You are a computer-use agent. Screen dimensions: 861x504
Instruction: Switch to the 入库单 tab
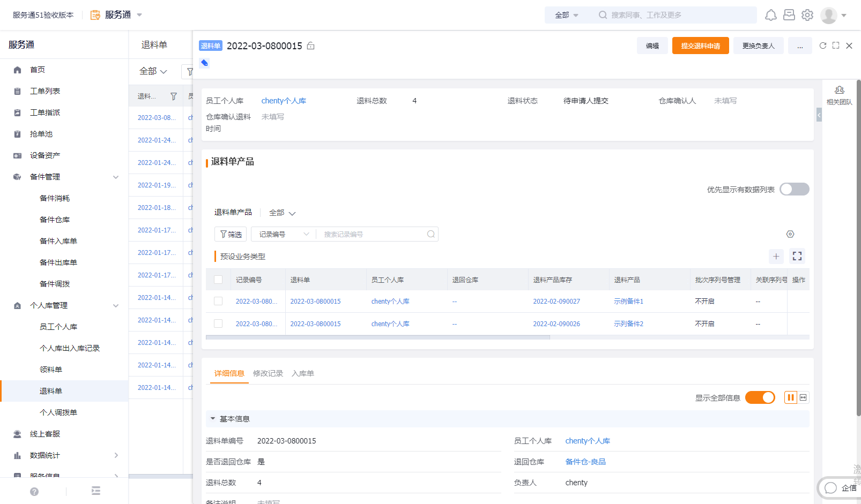pyautogui.click(x=303, y=373)
